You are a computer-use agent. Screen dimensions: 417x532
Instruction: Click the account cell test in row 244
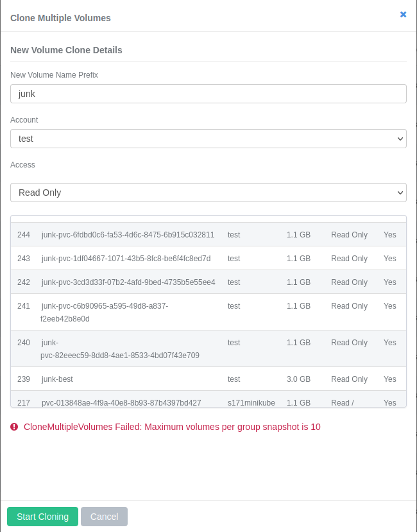click(234, 235)
